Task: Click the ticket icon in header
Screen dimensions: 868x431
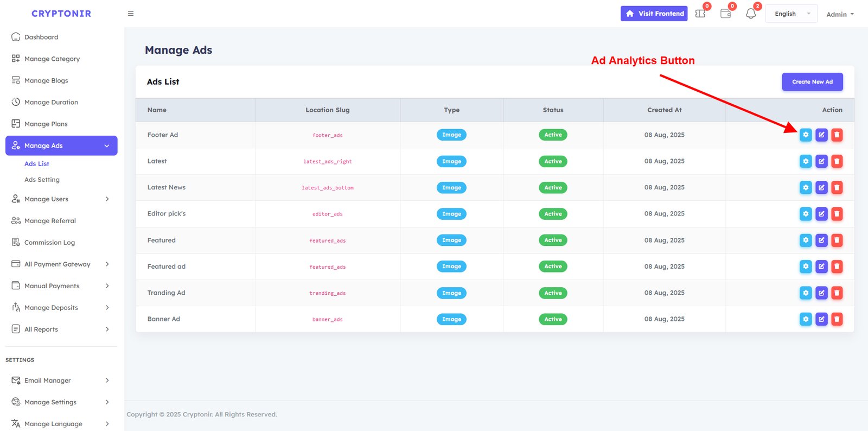Action: pos(700,14)
